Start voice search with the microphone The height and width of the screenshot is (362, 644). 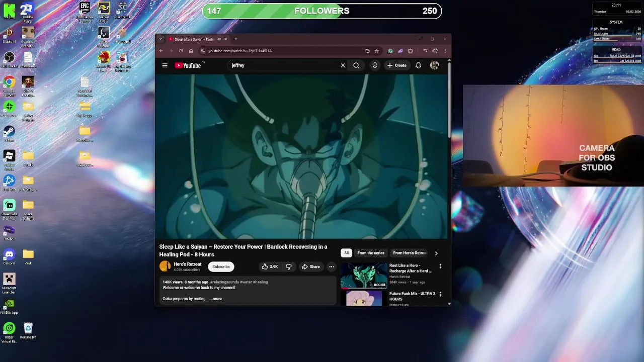click(x=375, y=65)
